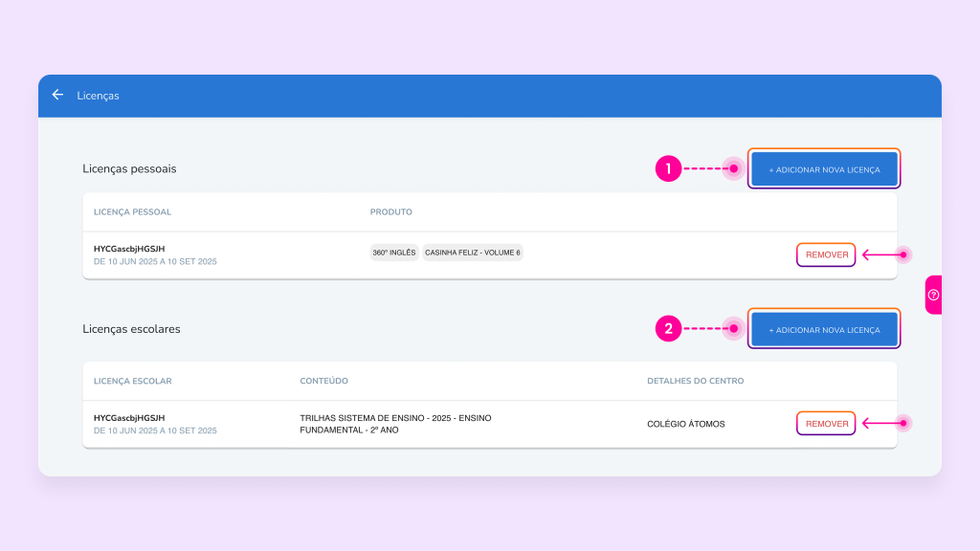The image size is (980, 551).
Task: Open the pink help question-mark tab
Action: click(x=934, y=295)
